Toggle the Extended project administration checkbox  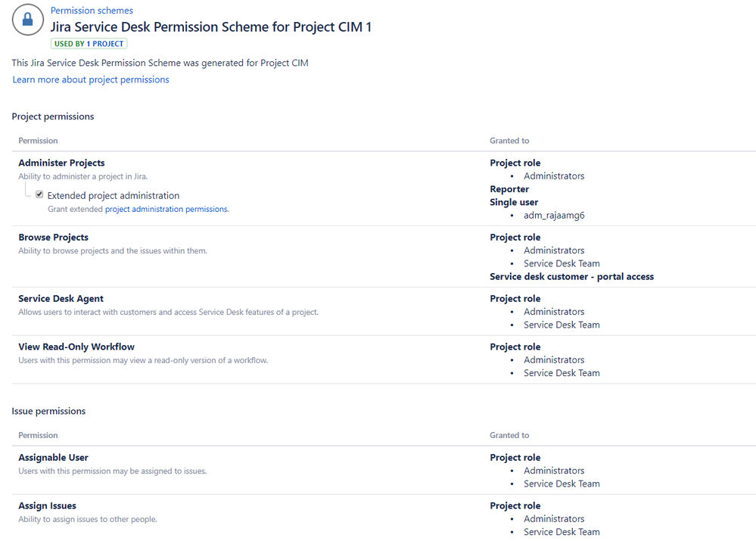coord(39,194)
